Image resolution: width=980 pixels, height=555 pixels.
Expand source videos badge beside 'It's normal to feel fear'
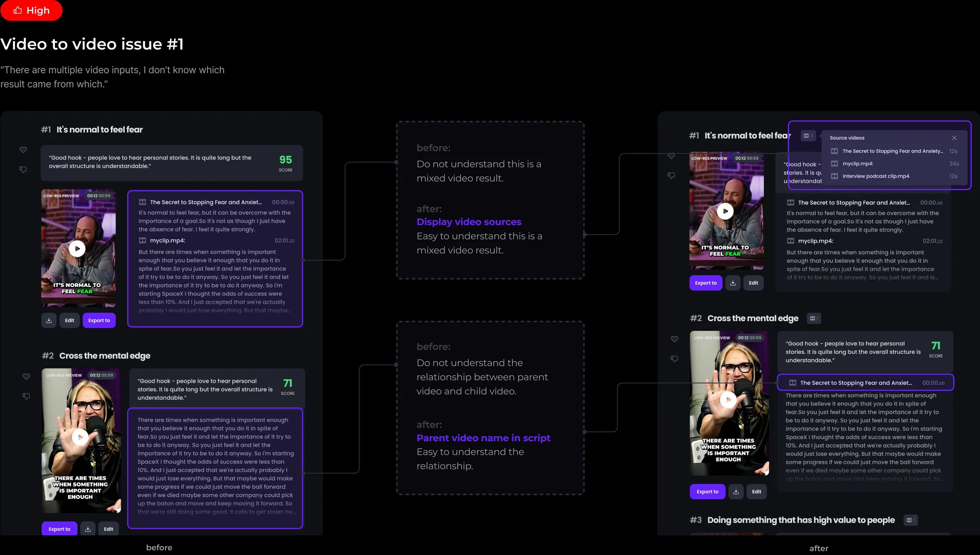(808, 136)
